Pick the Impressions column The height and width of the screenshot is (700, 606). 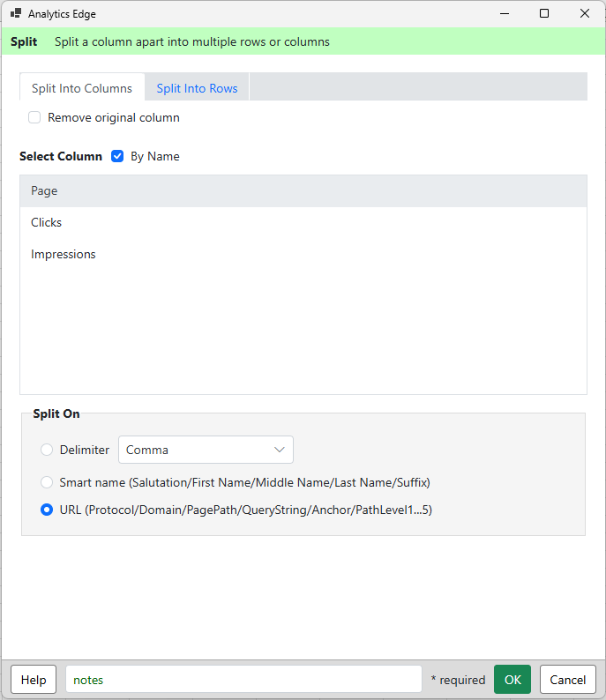coord(303,254)
